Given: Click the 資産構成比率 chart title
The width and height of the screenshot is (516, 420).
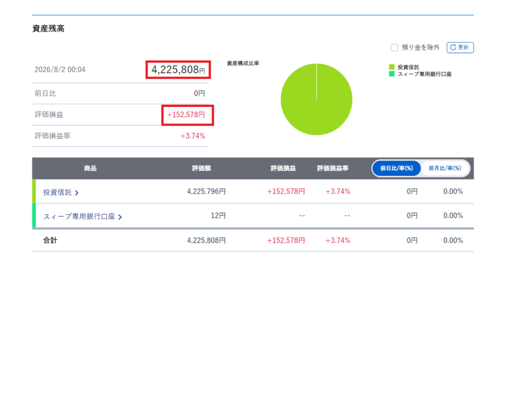Looking at the screenshot, I should tap(243, 63).
